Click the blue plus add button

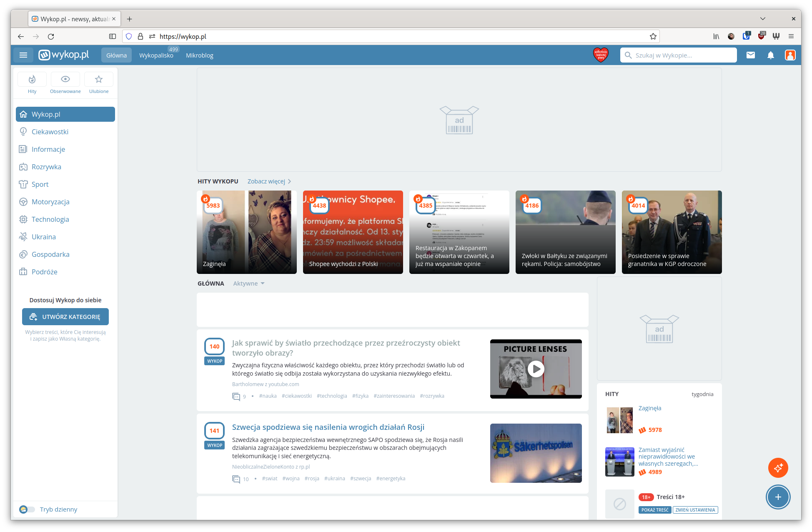[778, 497]
